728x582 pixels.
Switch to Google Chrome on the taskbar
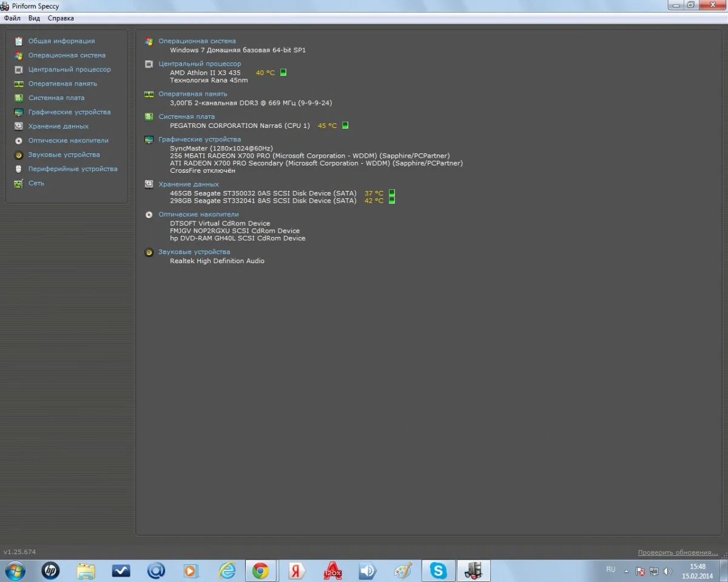click(x=261, y=570)
